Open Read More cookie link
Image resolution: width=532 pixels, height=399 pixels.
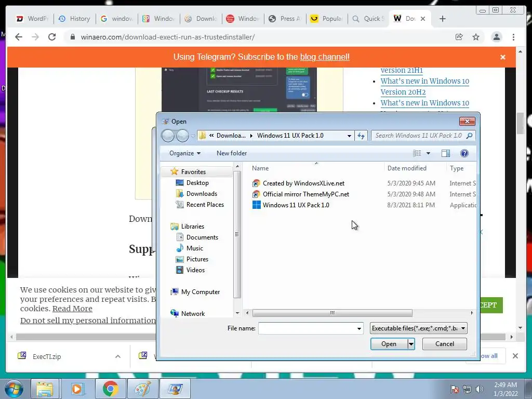point(72,309)
